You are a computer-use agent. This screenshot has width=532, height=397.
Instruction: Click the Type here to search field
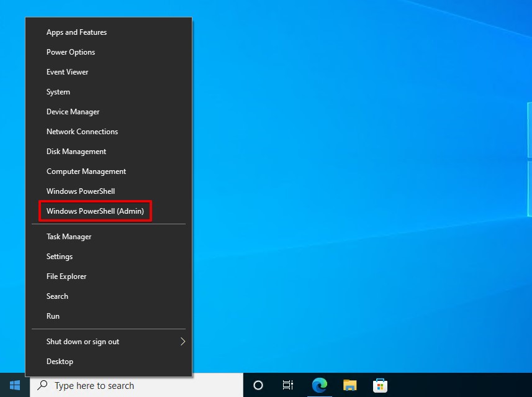click(x=124, y=385)
